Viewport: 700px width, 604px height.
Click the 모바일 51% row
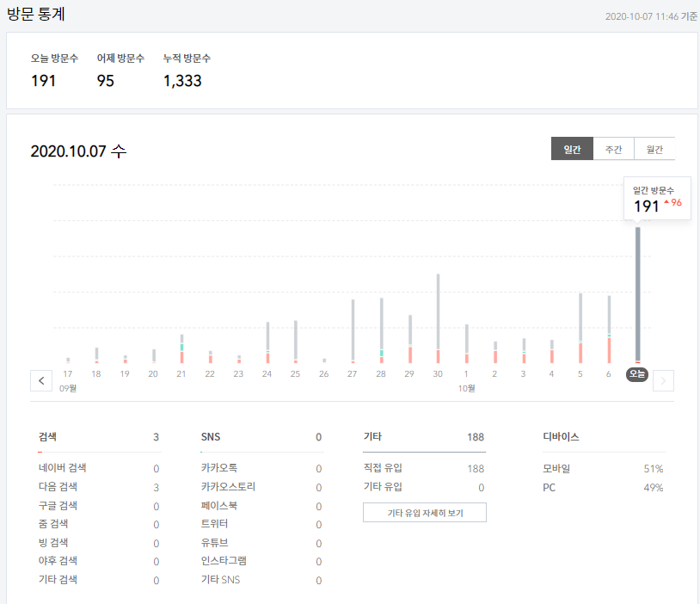tap(603, 469)
